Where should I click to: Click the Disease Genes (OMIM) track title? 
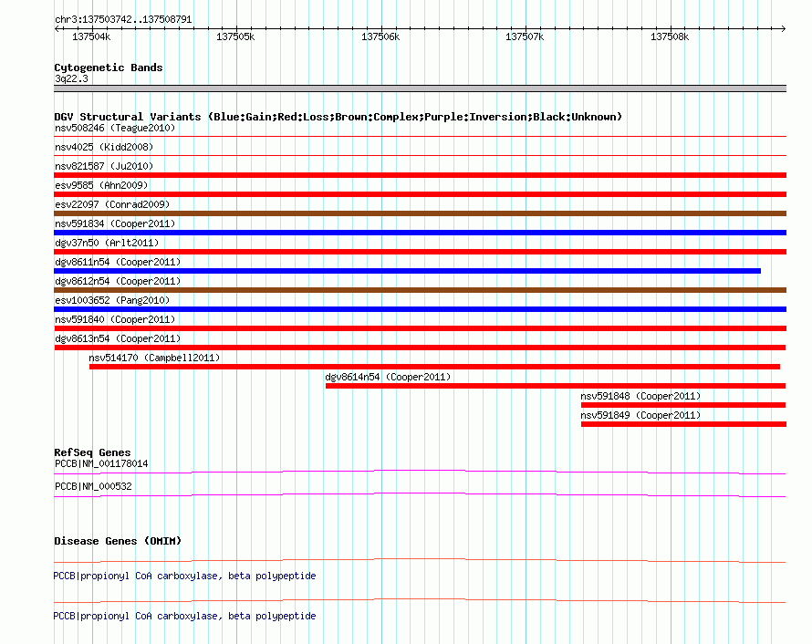[118, 541]
